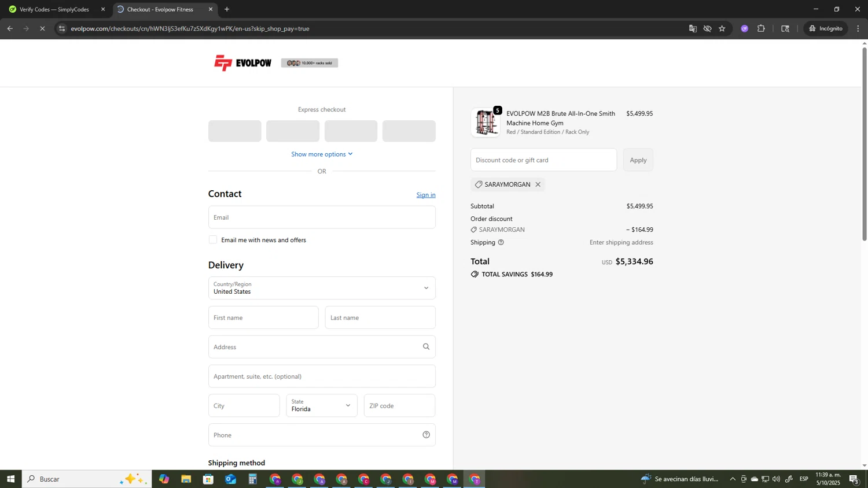
Task: Click the TOTAL SAVINGS $164.99 text
Action: [x=517, y=274]
